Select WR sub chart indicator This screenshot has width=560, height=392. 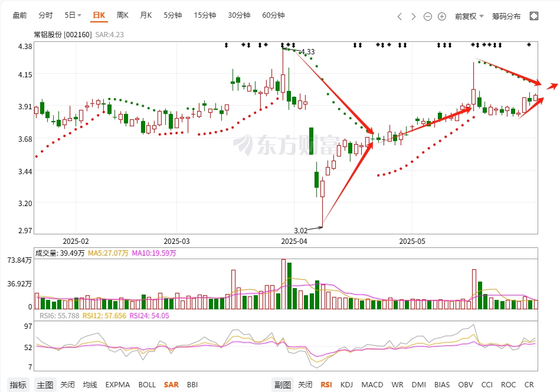coord(397,385)
